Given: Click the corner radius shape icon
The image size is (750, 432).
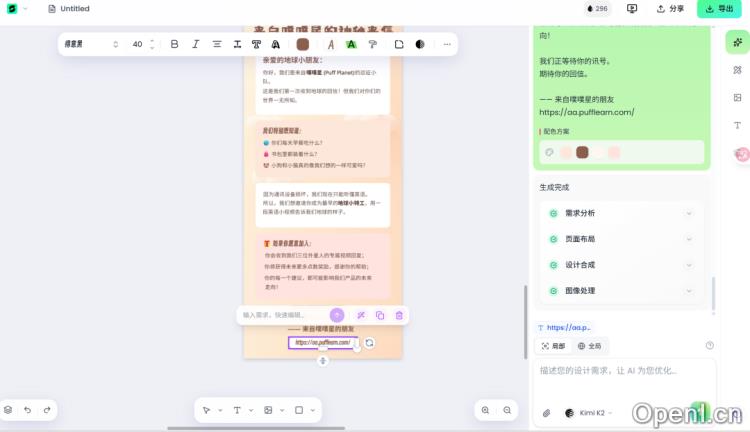Looking at the screenshot, I should 399,44.
